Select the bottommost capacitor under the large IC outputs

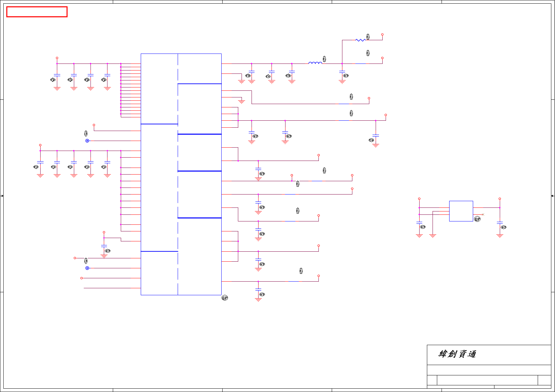pyautogui.click(x=258, y=290)
